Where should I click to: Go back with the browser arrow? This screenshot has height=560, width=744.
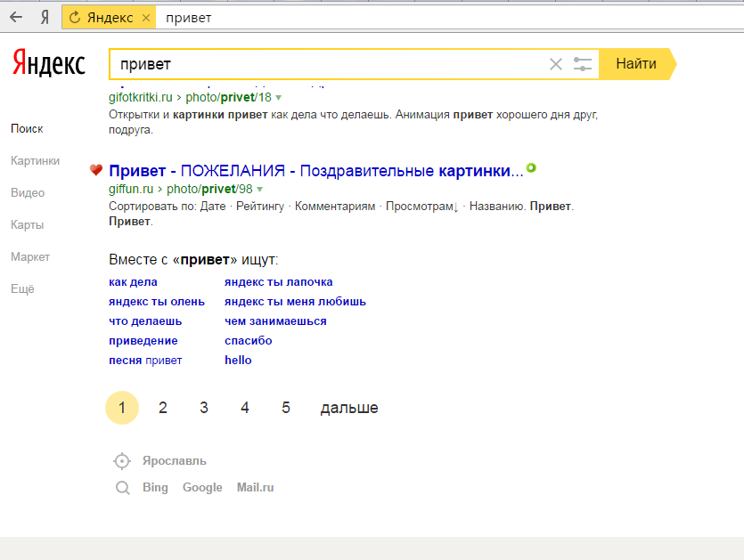click(16, 18)
